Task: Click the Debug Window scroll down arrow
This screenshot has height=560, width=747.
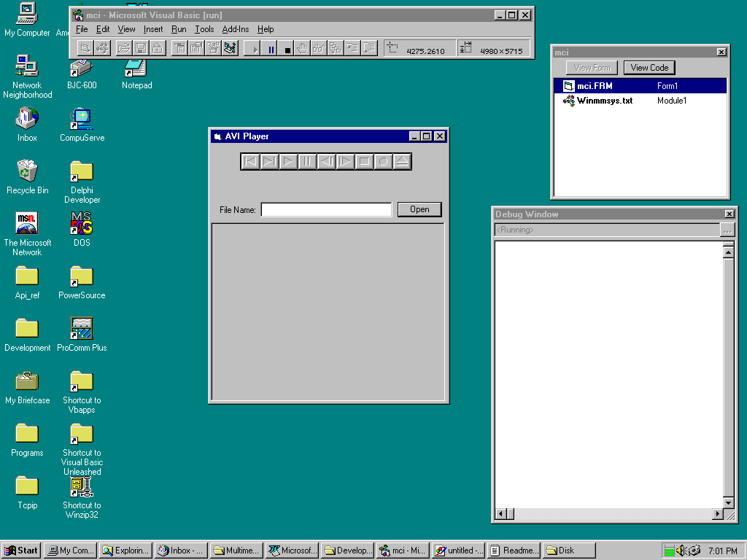Action: 728,502
